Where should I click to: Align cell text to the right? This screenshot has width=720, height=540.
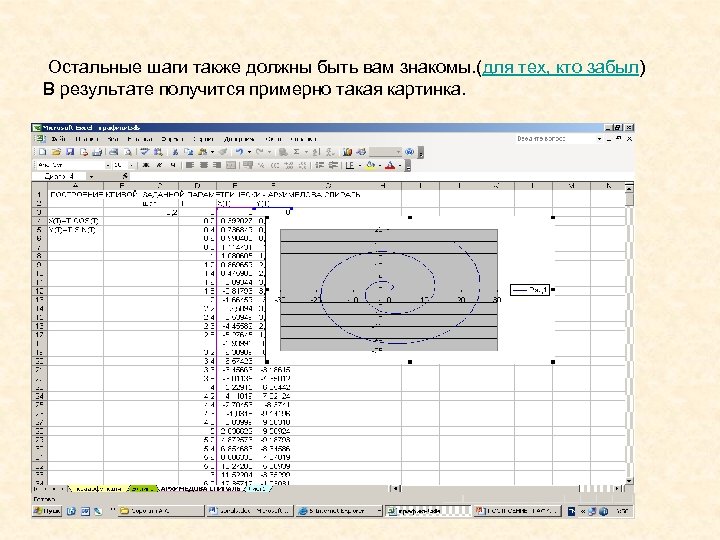pyautogui.click(x=217, y=165)
